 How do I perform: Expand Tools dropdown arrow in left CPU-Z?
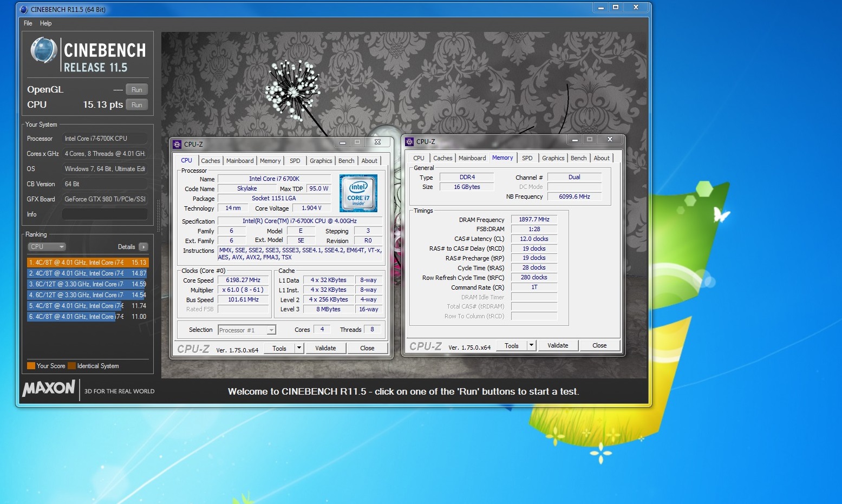pos(299,349)
